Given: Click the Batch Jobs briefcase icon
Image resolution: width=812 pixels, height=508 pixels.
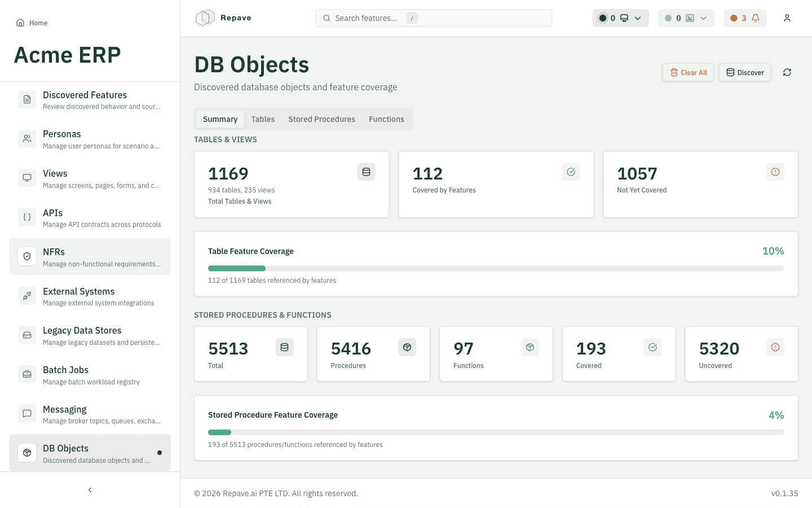Looking at the screenshot, I should click(x=27, y=374).
